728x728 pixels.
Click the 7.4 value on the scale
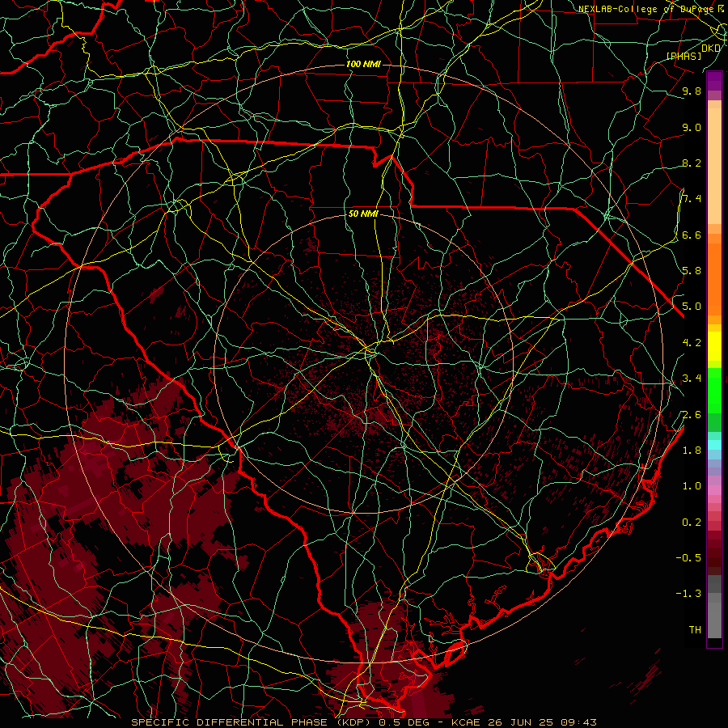click(x=692, y=199)
